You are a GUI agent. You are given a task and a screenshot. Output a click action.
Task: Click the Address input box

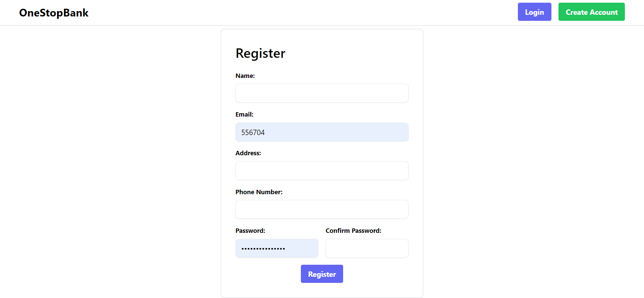pos(321,171)
